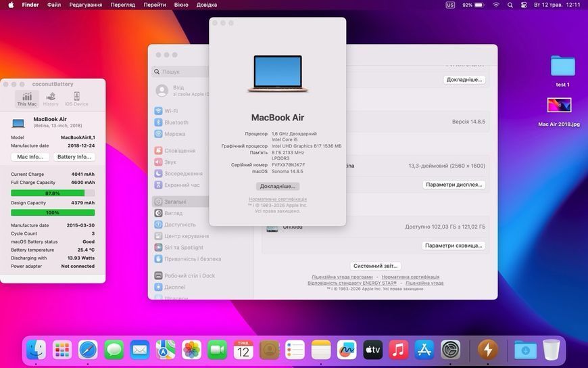The image size is (588, 368).
Task: Open Reminders app in the Dock
Action: point(295,350)
